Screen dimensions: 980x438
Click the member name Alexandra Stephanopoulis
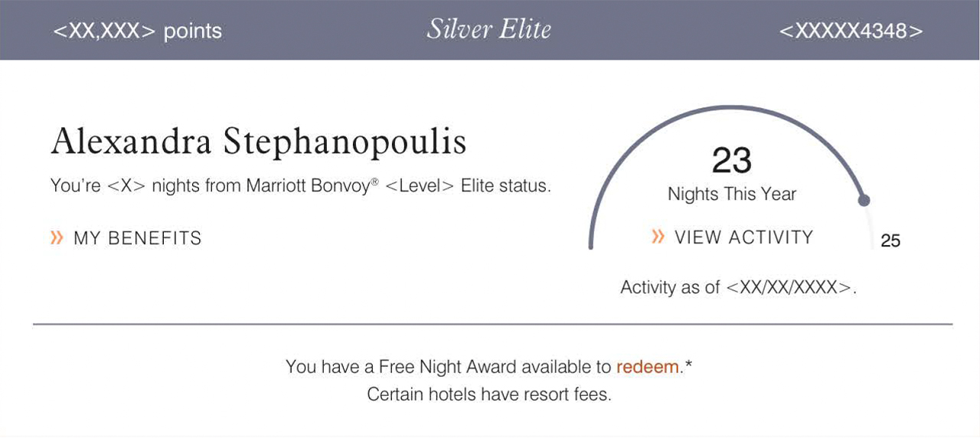[x=258, y=142]
